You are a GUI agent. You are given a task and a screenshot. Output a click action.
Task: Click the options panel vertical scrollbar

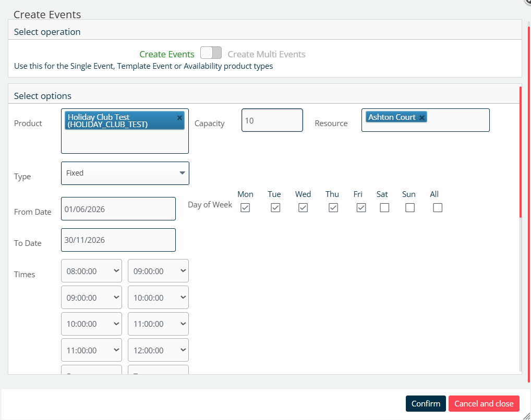(x=521, y=152)
